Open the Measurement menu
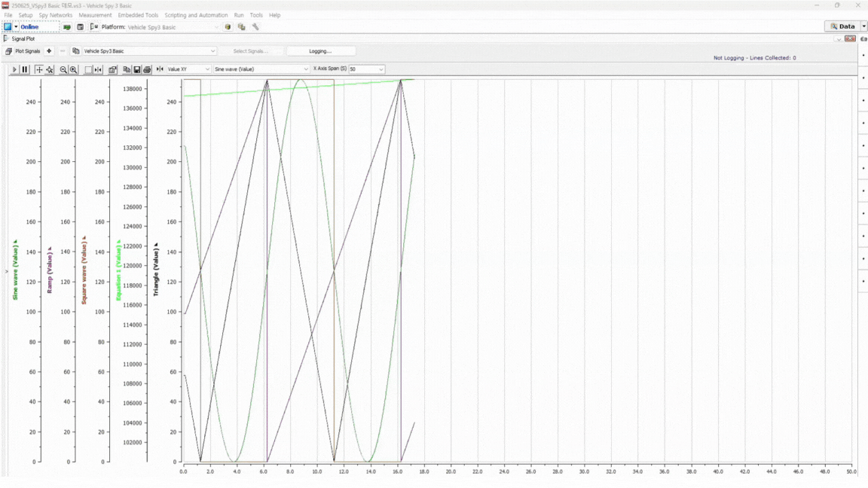 (95, 15)
